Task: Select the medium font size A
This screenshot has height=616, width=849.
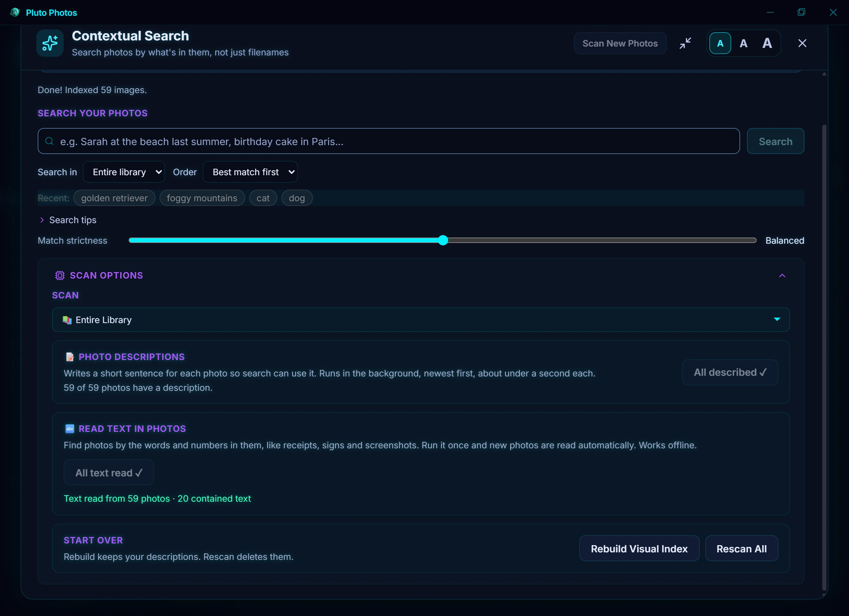Action: coord(744,43)
